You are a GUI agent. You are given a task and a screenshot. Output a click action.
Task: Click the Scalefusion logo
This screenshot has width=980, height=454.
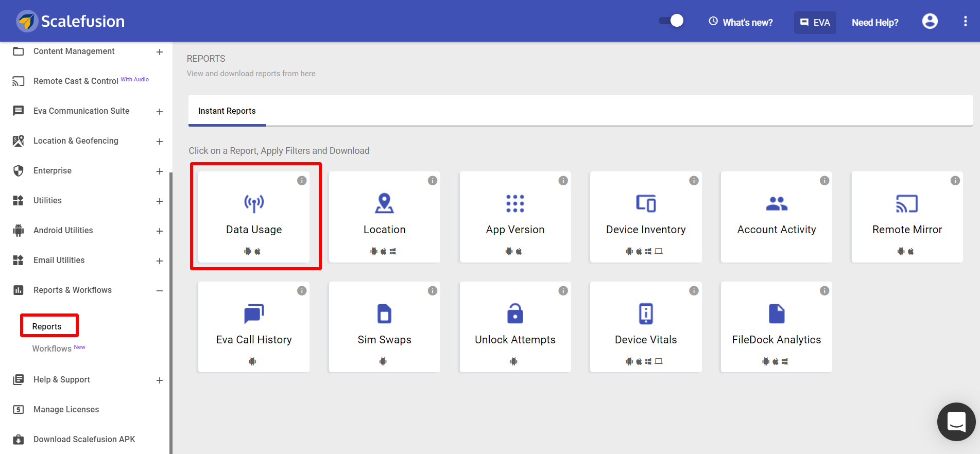[71, 21]
